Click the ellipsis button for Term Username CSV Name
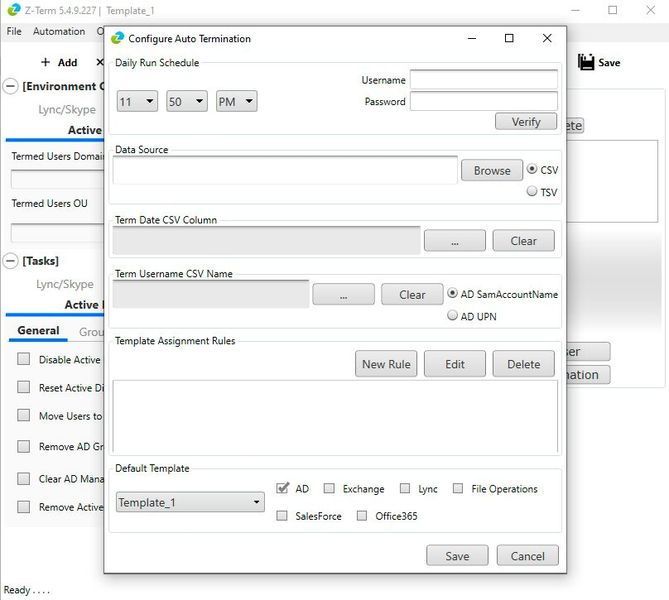669x600 pixels. coord(343,294)
